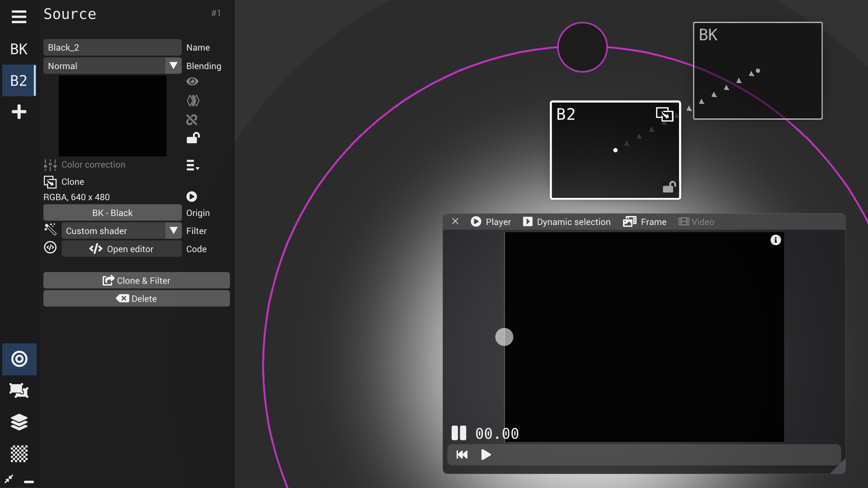The image size is (868, 488).
Task: Open the Normal blending mode dropdown
Action: pyautogui.click(x=173, y=66)
